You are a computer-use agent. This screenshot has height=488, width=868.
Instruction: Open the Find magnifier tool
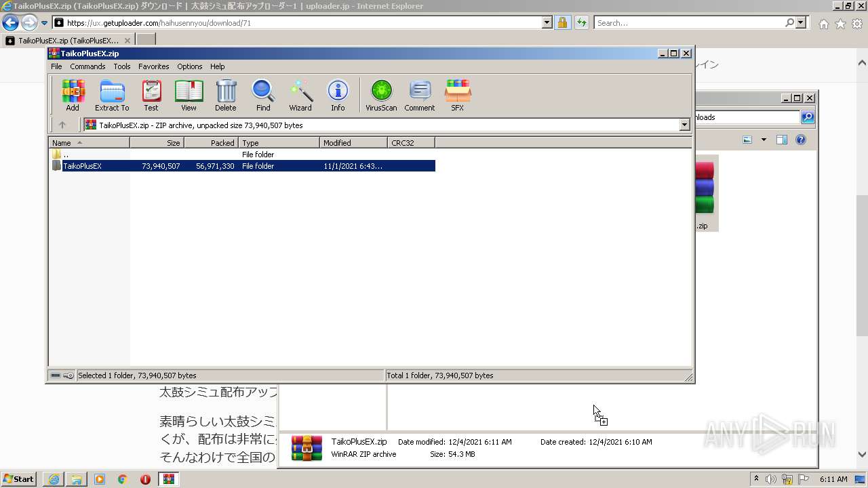[263, 95]
